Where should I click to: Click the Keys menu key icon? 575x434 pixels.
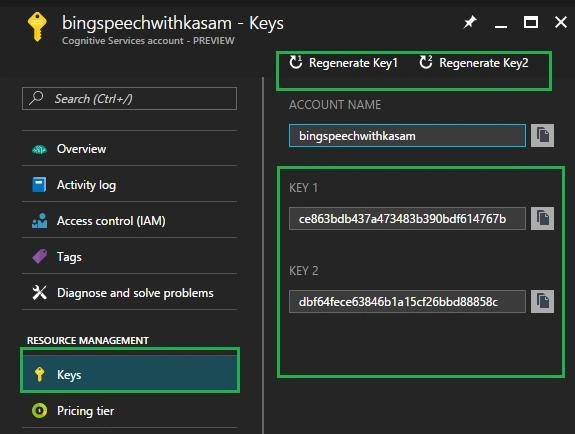tap(39, 374)
